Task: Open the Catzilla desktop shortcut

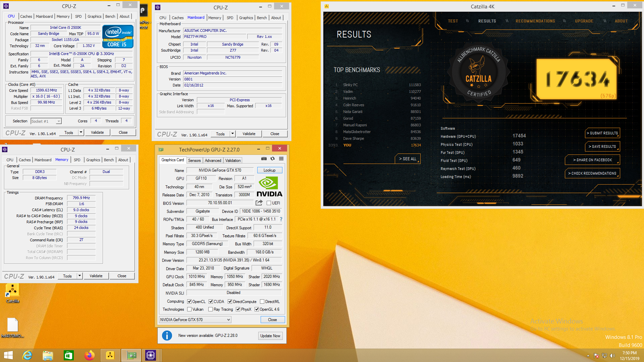Action: click(x=12, y=293)
